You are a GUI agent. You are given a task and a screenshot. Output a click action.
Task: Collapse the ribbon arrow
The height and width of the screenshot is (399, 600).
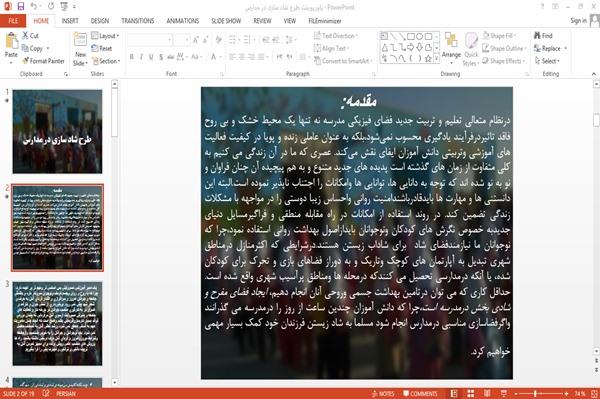[594, 74]
